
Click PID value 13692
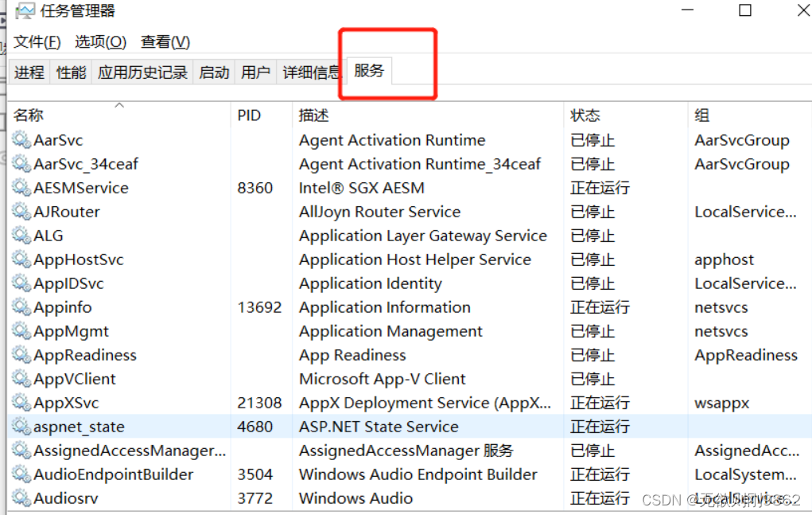(x=259, y=307)
